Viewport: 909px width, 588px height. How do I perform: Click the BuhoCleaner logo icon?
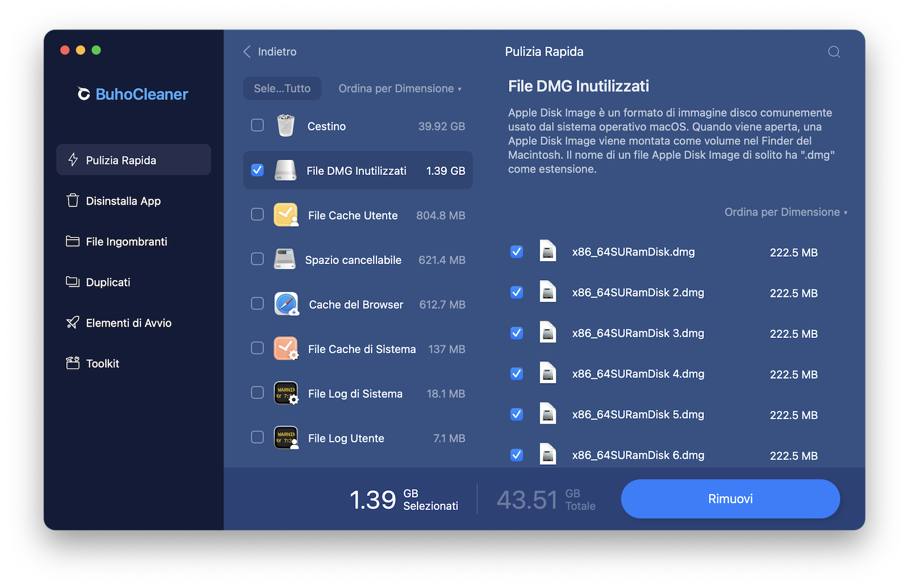click(x=84, y=94)
